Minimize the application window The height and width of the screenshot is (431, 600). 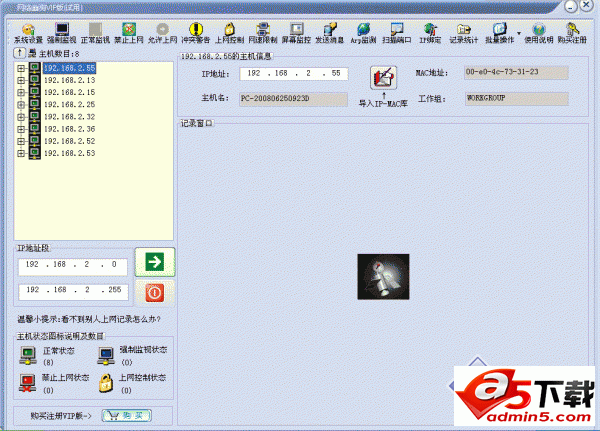tap(571, 7)
